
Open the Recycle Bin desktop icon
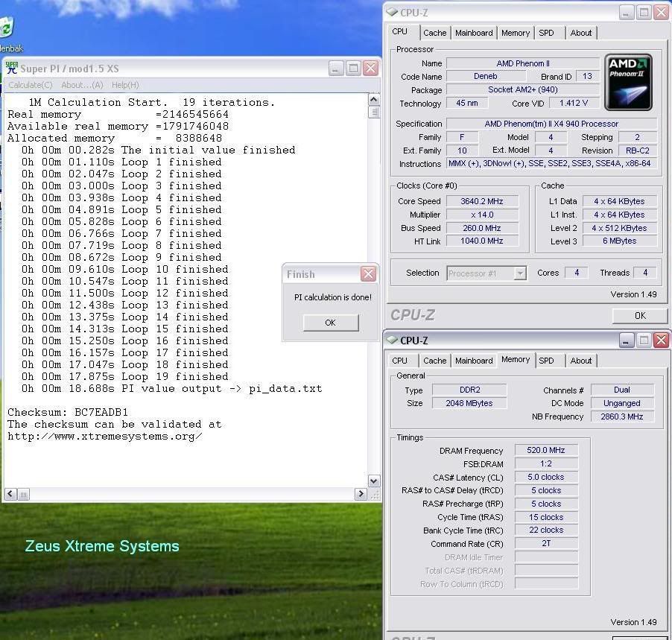point(6,28)
